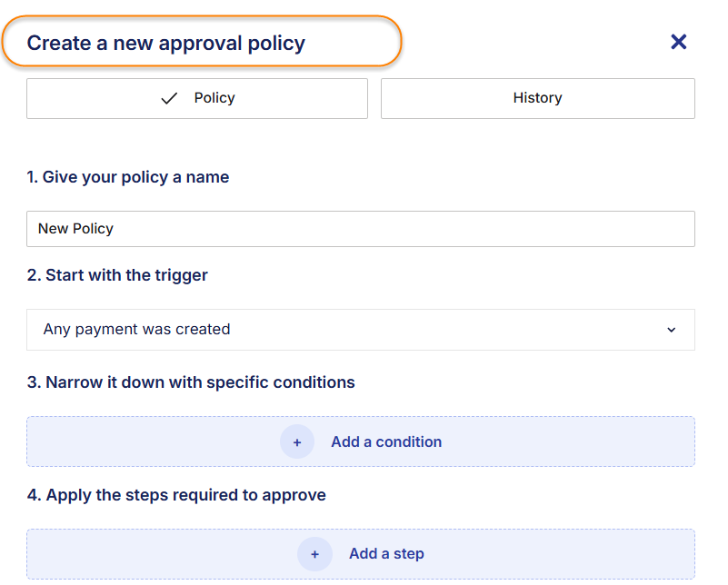Click the chevron arrow in trigger dropdown
Screen dimensions: 728x585
coord(672,330)
